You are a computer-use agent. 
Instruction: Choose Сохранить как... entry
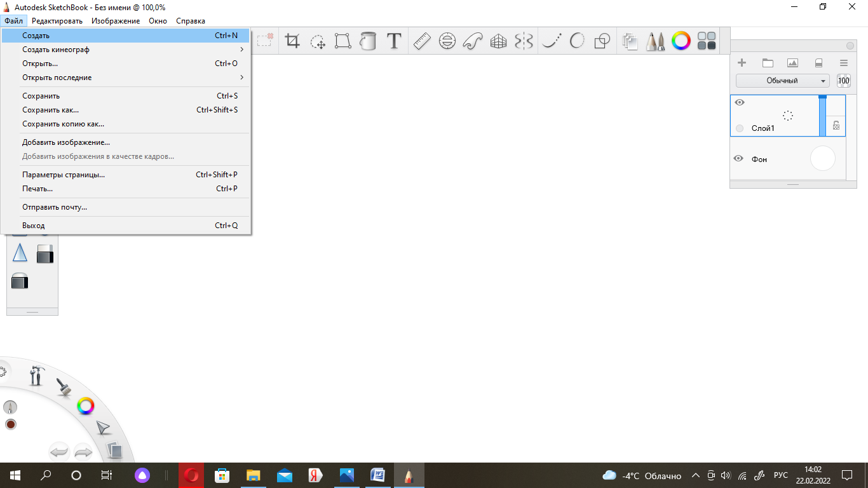tap(126, 110)
